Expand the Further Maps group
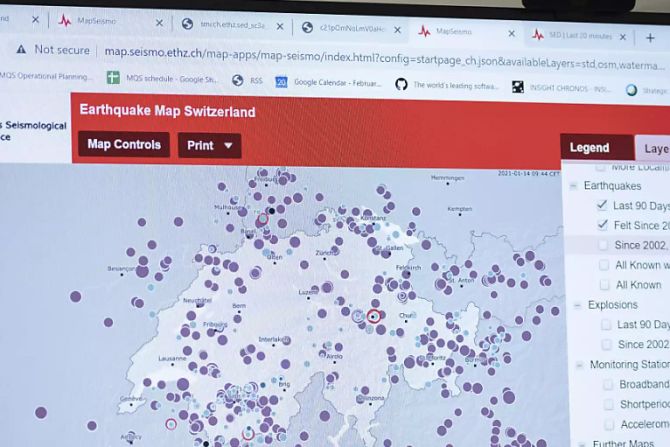This screenshot has width=670, height=447. click(582, 444)
